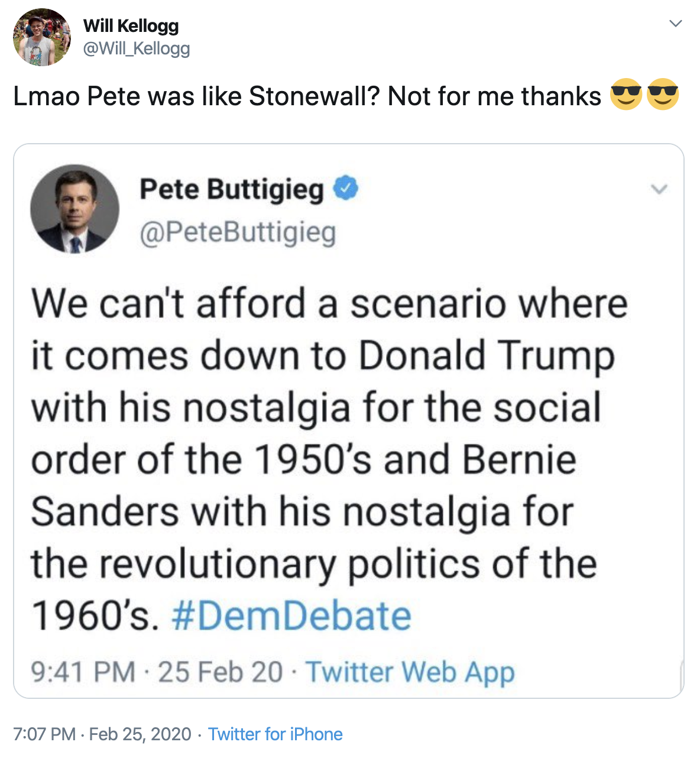Click the @Will_Kellogg handle
The width and height of the screenshot is (700, 758).
(137, 48)
